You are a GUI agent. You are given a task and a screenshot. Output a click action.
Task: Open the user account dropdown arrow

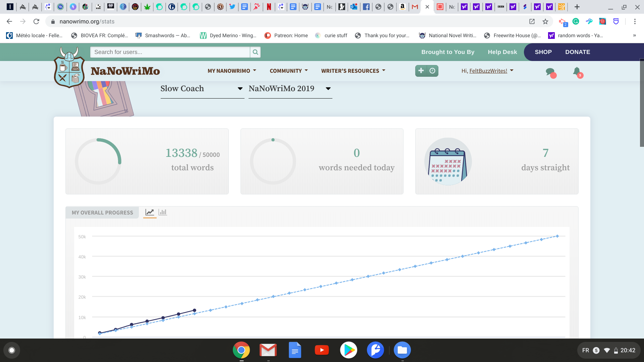(x=512, y=70)
